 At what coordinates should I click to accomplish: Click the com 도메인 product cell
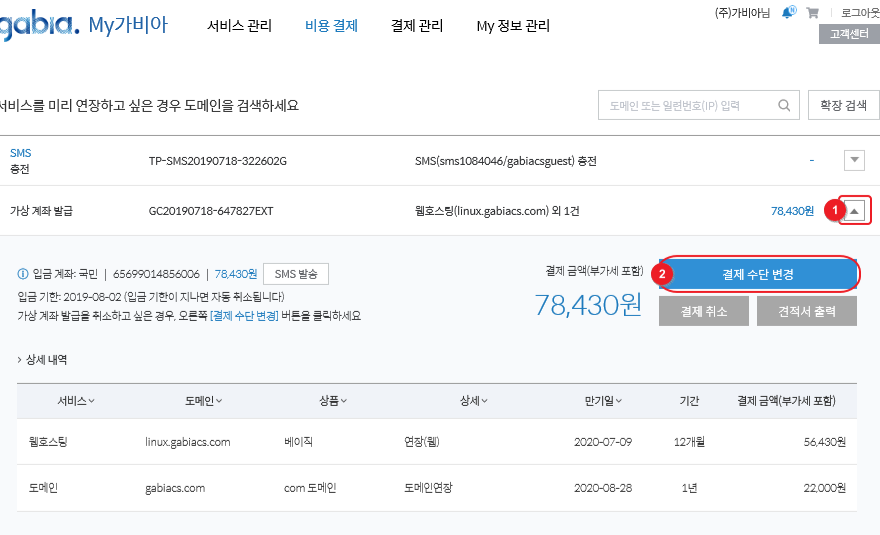click(x=310, y=488)
